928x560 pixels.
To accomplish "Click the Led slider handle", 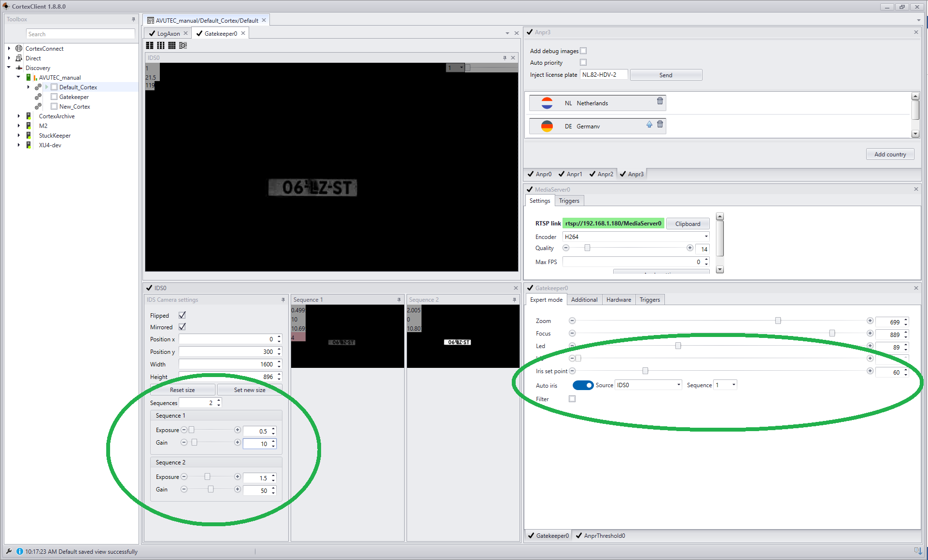I will coord(678,346).
